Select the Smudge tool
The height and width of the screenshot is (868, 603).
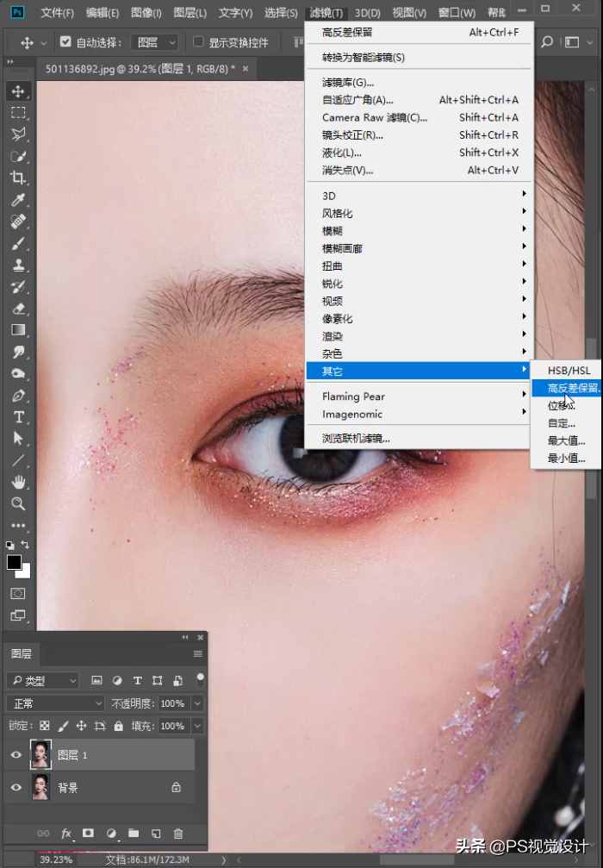[x=18, y=352]
